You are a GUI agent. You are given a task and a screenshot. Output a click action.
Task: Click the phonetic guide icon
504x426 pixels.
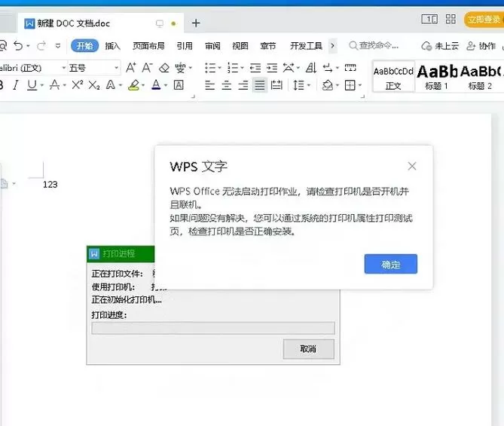tap(180, 68)
